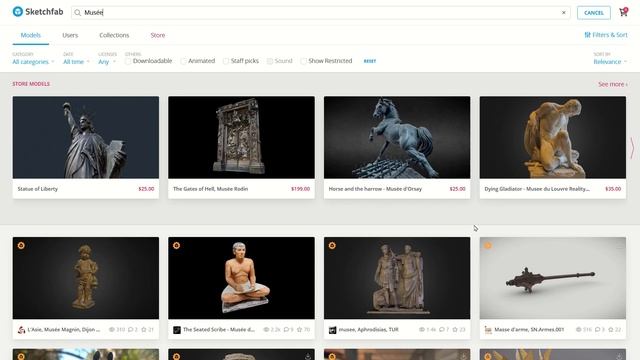640x360 pixels.
Task: Click the $35.00 price label
Action: tap(613, 189)
